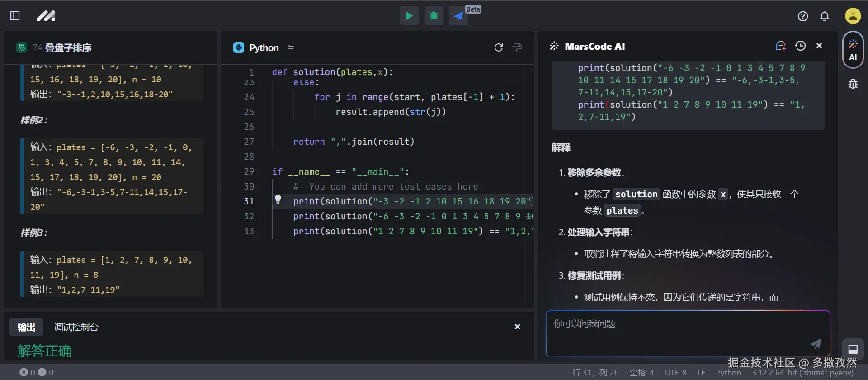Viewport: 868px width, 380px height.
Task: Focus the AI question input field
Action: click(x=688, y=333)
